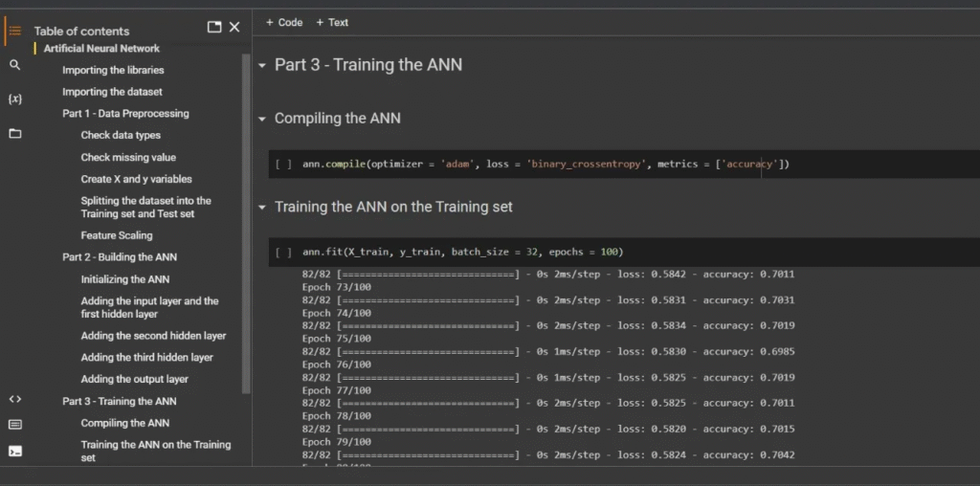Collapse Training the ANN on the Training set

(262, 208)
